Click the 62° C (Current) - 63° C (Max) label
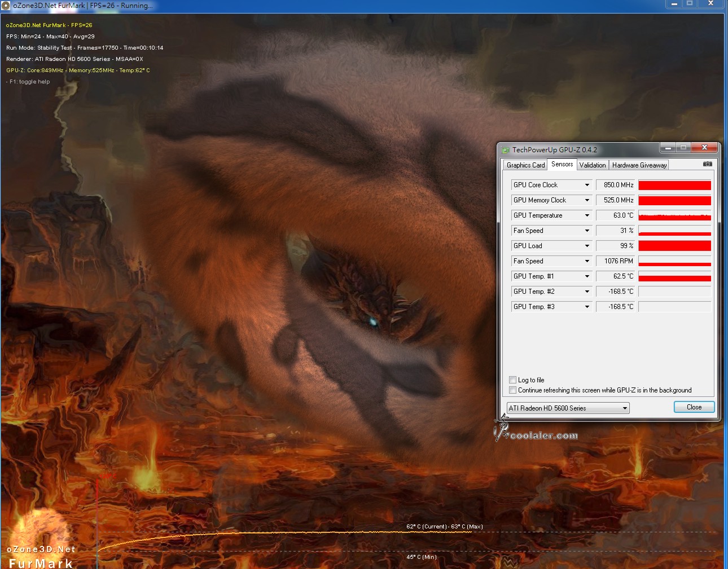 [445, 527]
